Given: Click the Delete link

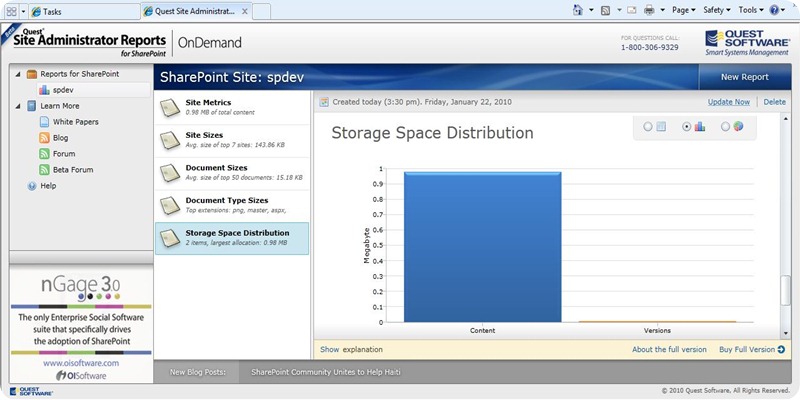Looking at the screenshot, I should tap(774, 102).
